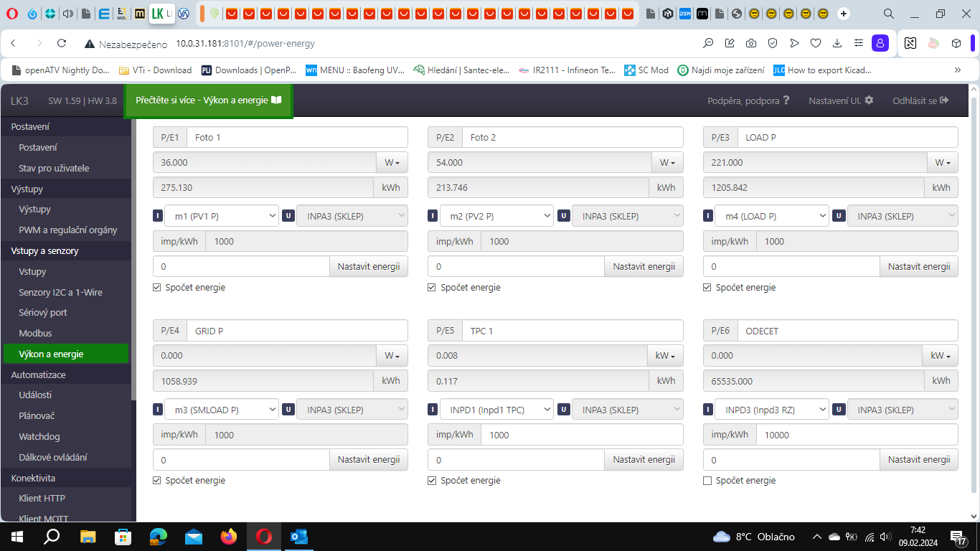Click the sidebar vertical scrollbar
Viewport: 980px width, 551px height.
133,258
